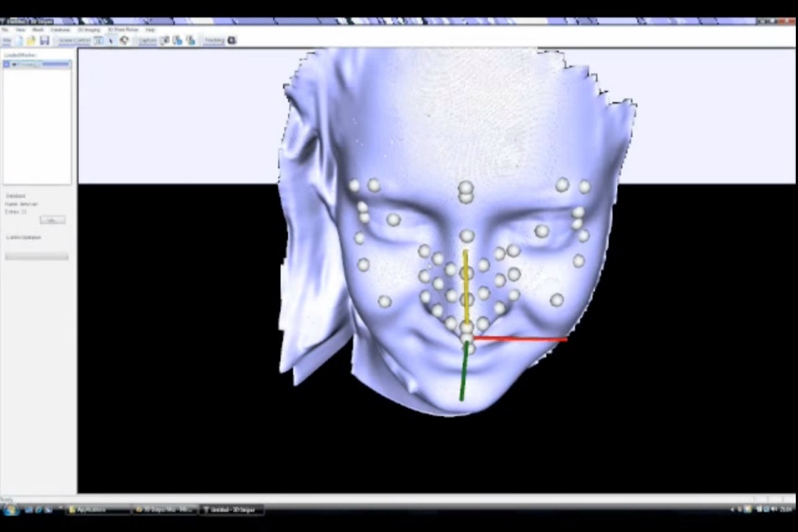Click the camera icon next to Tracking
Screen dimensions: 798x532
click(231, 41)
